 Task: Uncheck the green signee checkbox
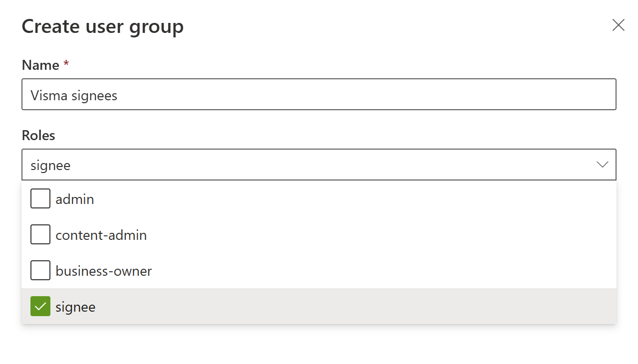tap(40, 307)
